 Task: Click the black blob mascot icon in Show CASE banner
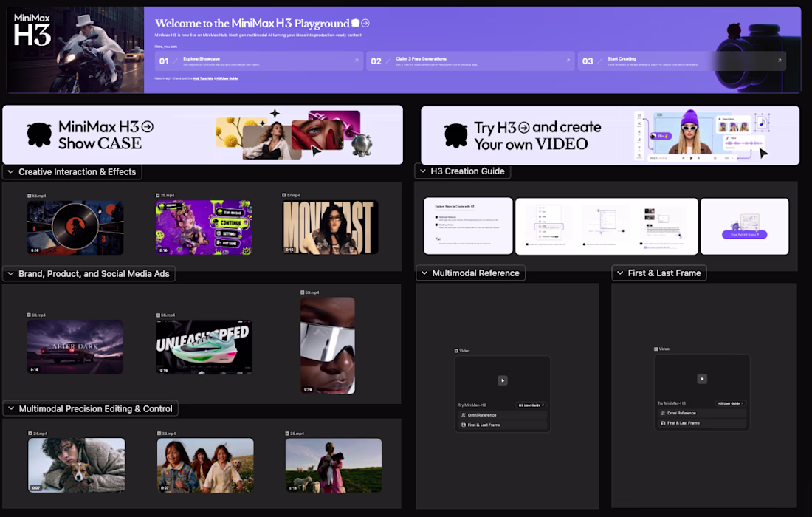point(39,134)
